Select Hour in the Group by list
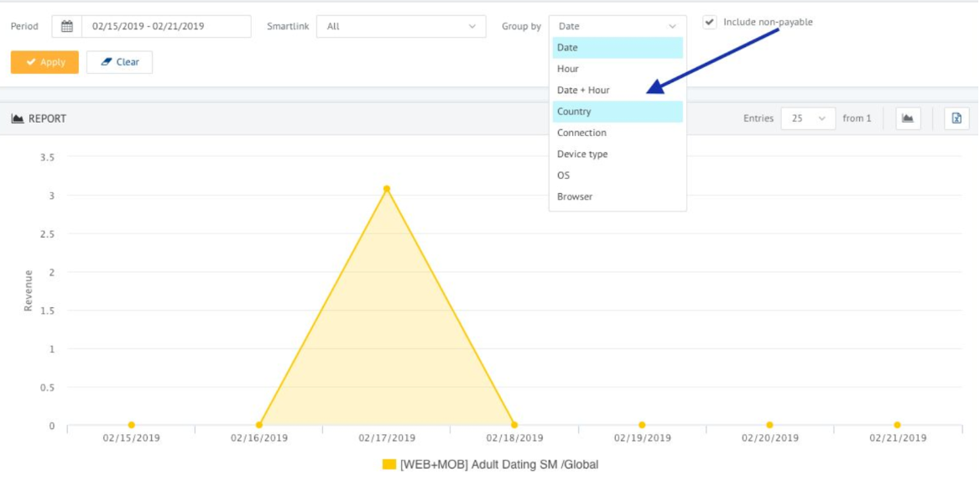Viewport: 980px width, 487px height. [618, 69]
